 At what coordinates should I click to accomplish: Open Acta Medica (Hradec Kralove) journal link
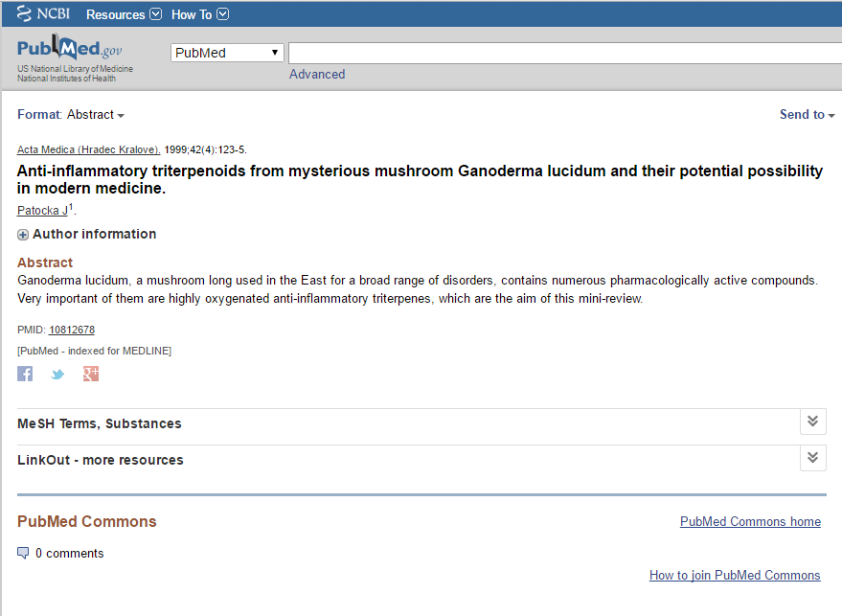click(88, 150)
